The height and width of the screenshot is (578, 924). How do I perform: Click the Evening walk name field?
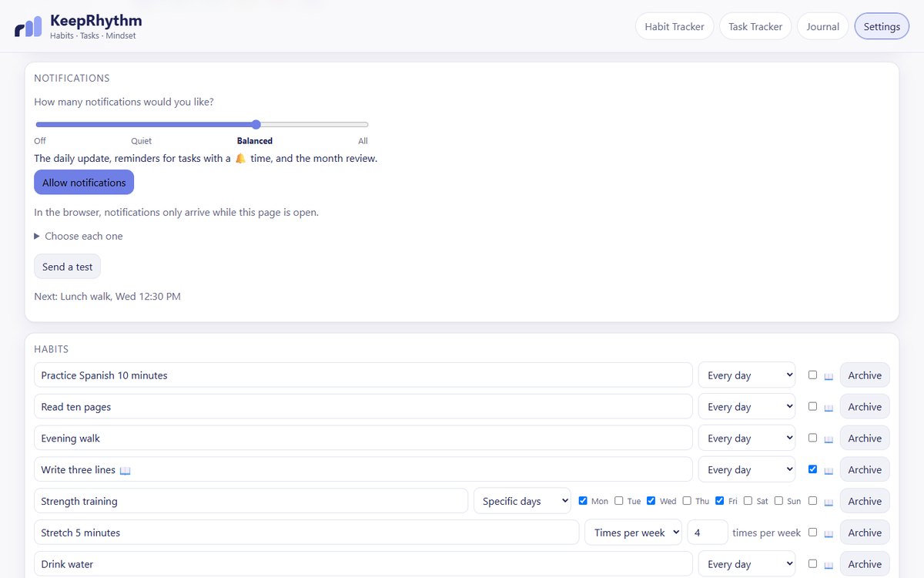coord(363,439)
